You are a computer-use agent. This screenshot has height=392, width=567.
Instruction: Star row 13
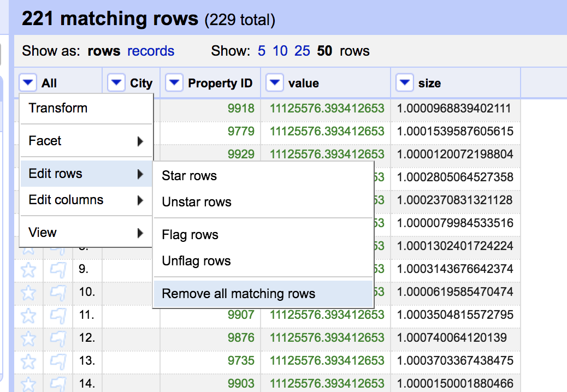28,361
